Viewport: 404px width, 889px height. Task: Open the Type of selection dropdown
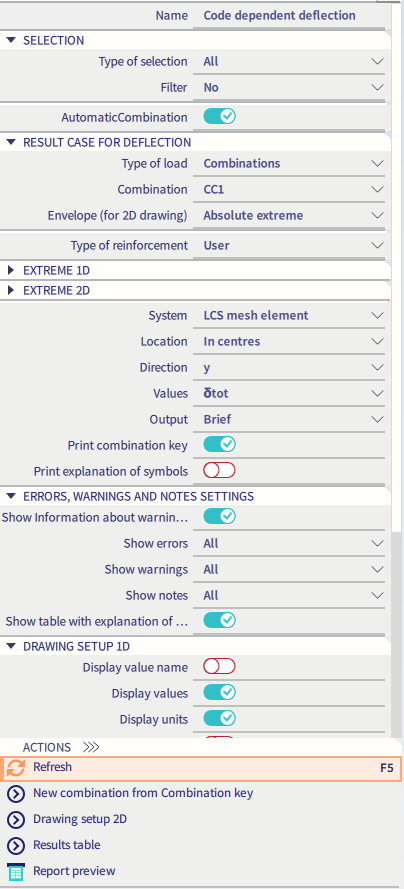(x=289, y=61)
